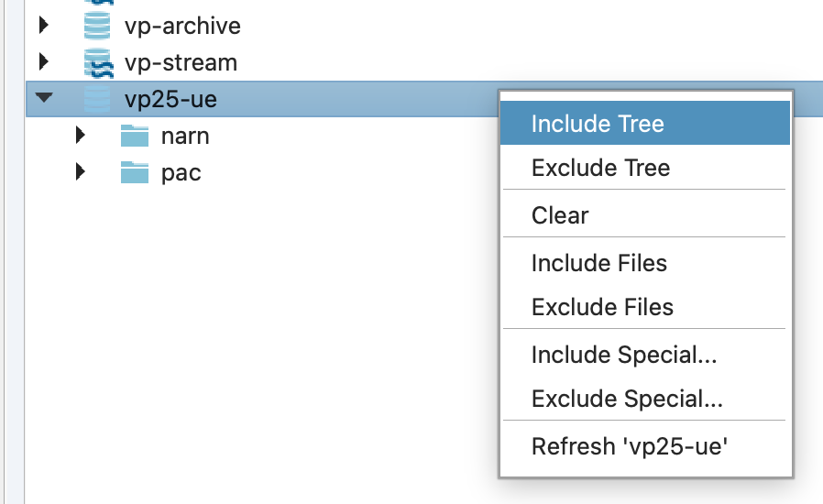This screenshot has height=504, width=823.
Task: Choose Include Tree from context menu
Action: click(x=598, y=124)
